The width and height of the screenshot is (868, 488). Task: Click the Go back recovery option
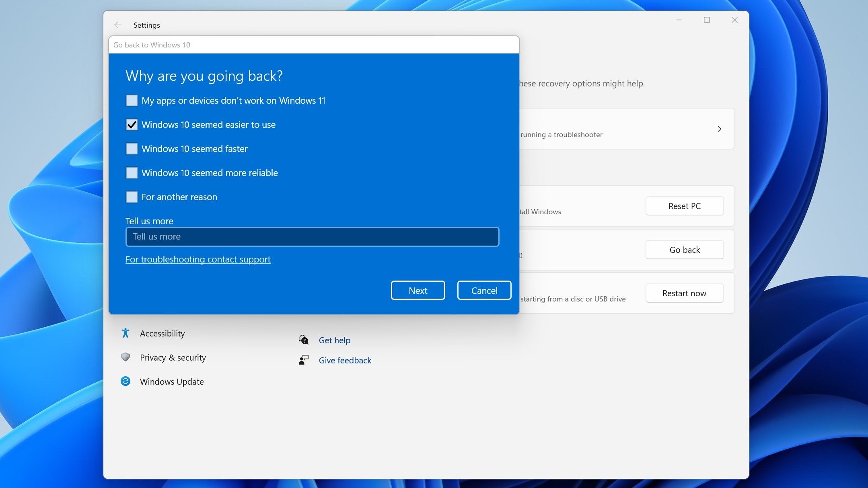[x=684, y=249]
